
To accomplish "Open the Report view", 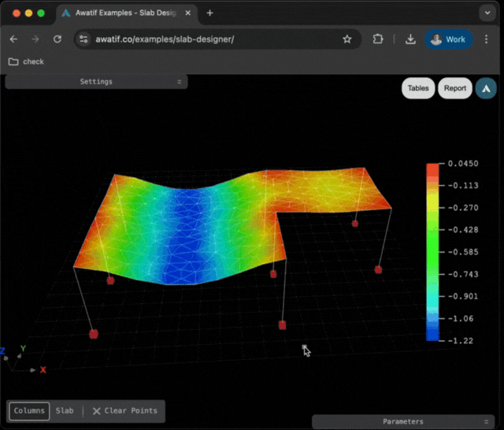I will tap(455, 88).
